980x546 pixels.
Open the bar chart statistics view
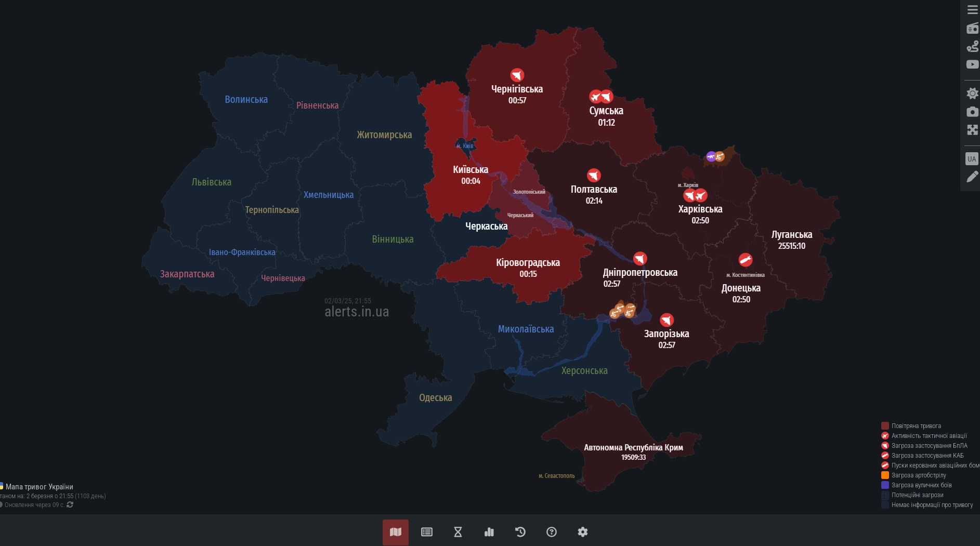click(489, 532)
